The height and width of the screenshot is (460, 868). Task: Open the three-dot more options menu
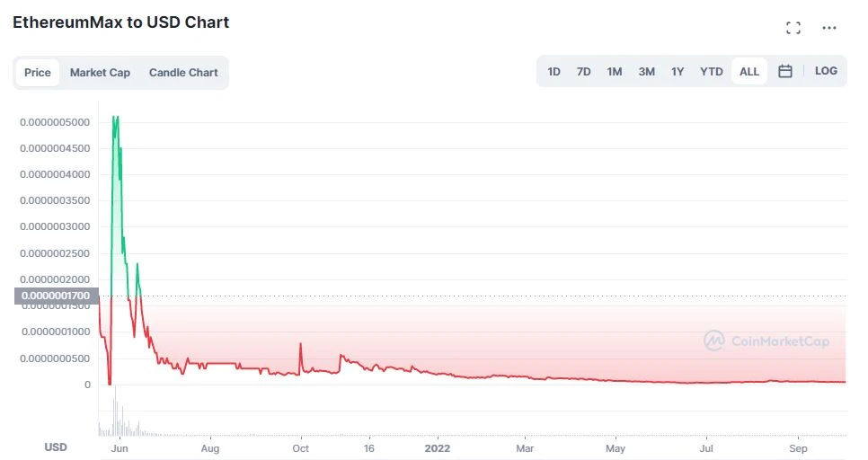[x=829, y=28]
